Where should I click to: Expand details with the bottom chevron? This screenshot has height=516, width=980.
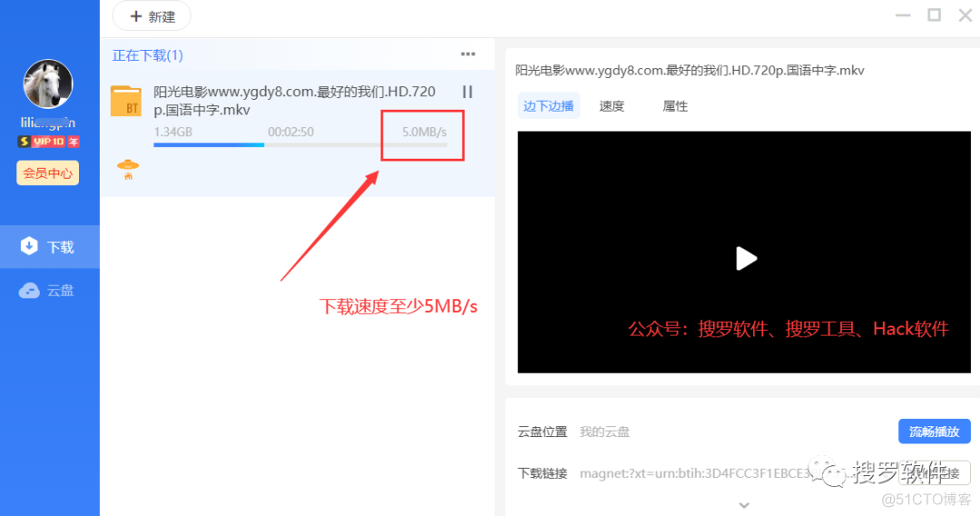[x=744, y=505]
